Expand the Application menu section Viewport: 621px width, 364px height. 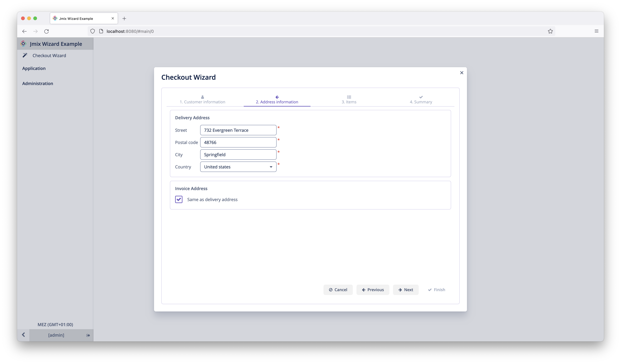[34, 68]
